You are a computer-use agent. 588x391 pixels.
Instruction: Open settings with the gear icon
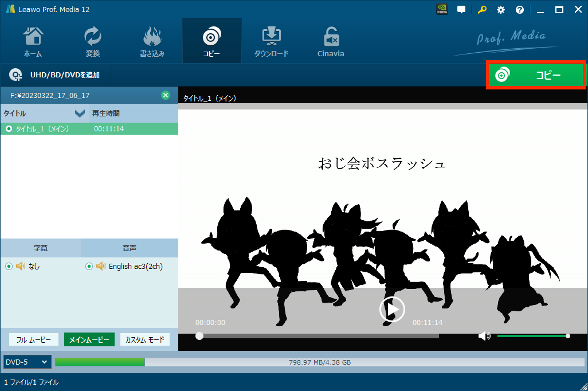(501, 10)
